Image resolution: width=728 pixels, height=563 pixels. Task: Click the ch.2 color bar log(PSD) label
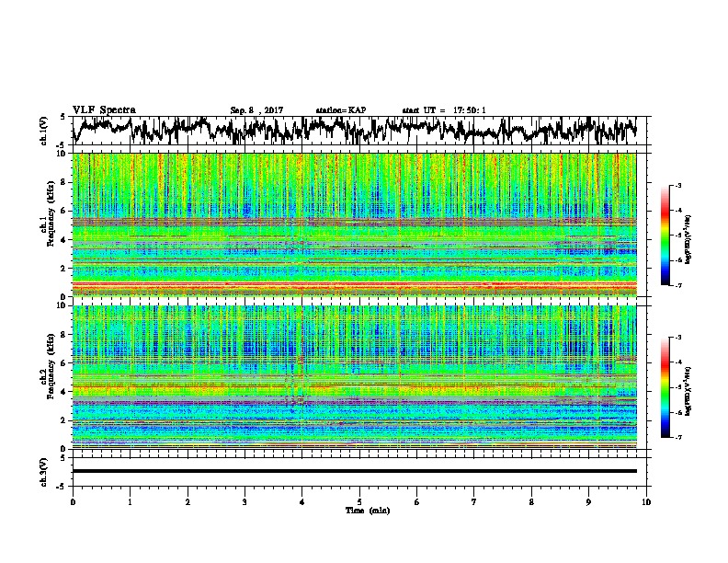(x=688, y=391)
